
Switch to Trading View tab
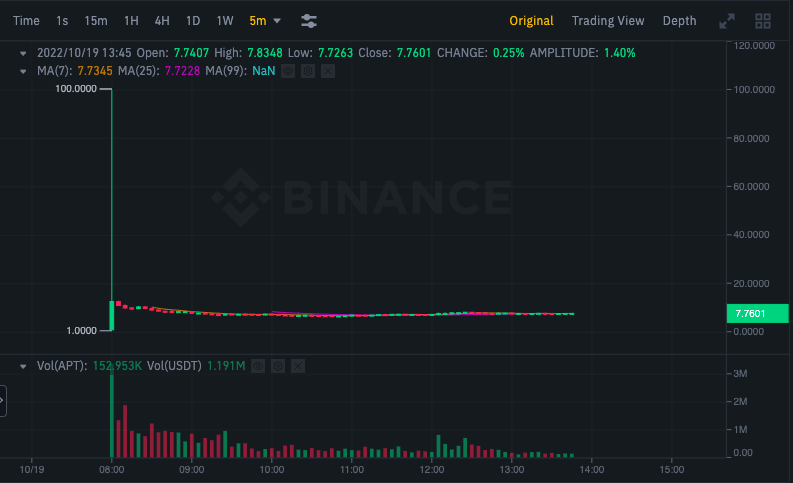607,20
